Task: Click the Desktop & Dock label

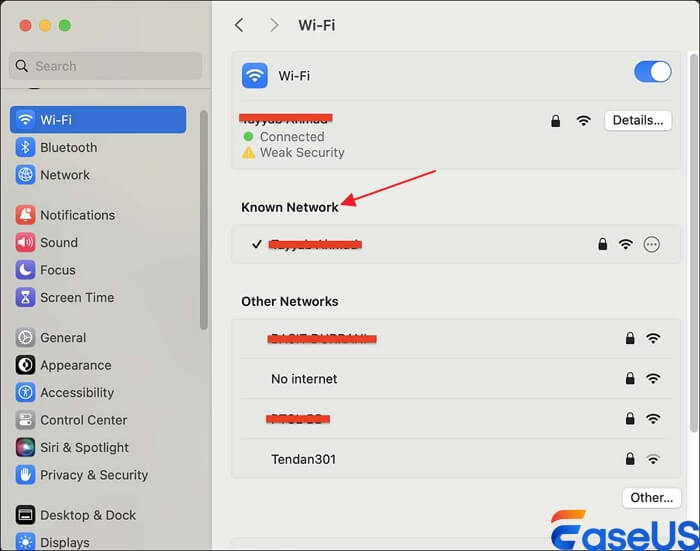Action: (x=88, y=515)
